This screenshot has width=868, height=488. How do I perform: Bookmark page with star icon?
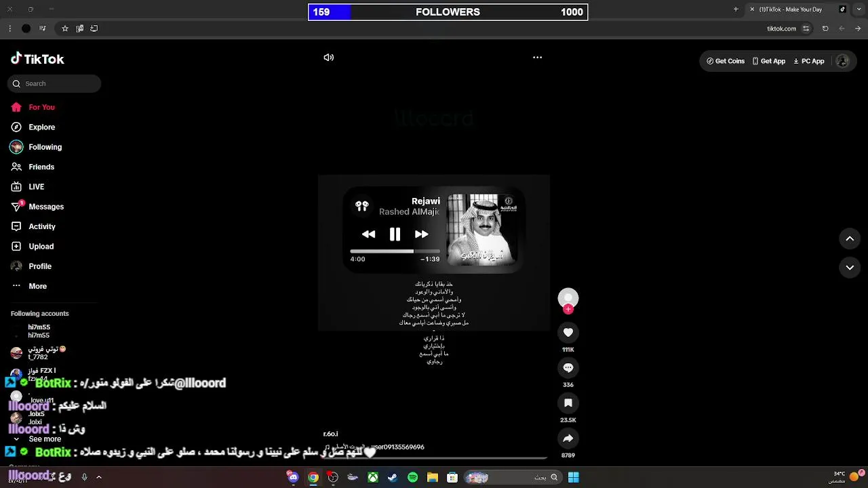(x=65, y=28)
